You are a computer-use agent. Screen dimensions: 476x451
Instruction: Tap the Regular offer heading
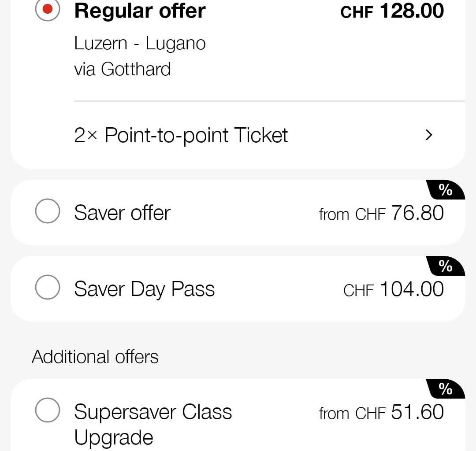coord(140,11)
